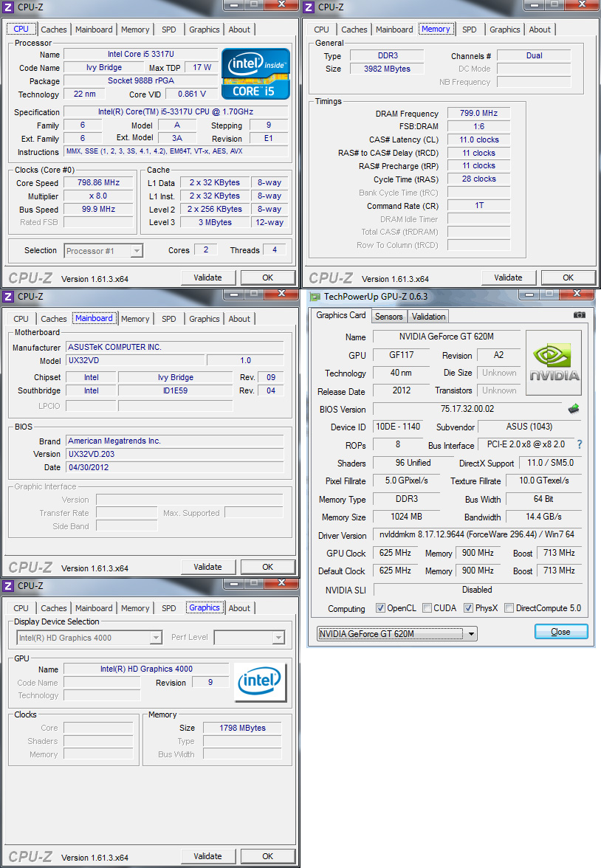Click the Southbridge value "ID1E59"

(176, 391)
